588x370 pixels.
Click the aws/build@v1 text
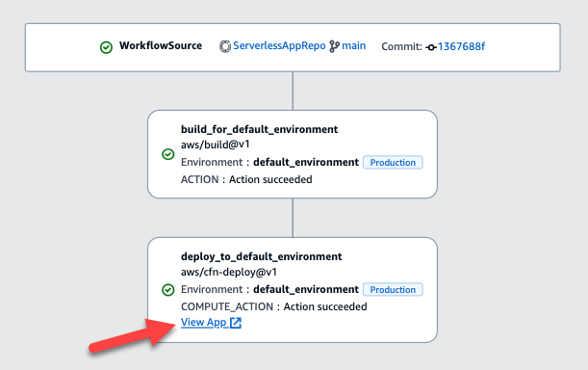(x=216, y=145)
